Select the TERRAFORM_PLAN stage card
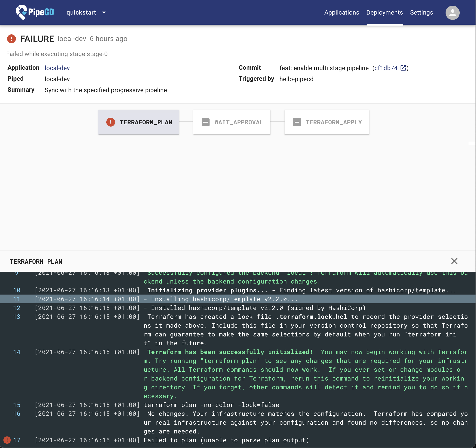Image resolution: width=476 pixels, height=448 pixels. tap(139, 122)
